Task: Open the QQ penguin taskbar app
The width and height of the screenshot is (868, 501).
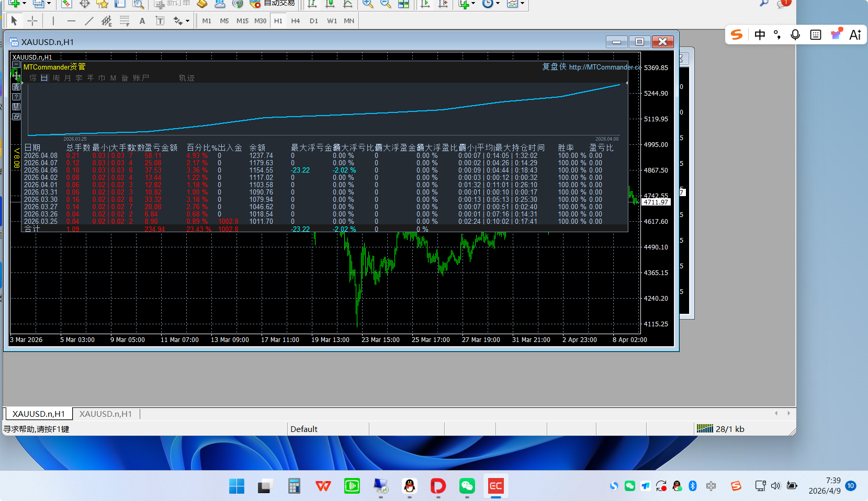Action: tap(410, 486)
